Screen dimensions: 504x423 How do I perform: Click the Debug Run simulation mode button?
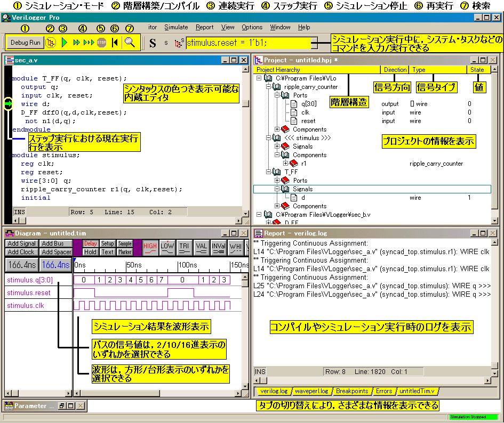tap(26, 43)
